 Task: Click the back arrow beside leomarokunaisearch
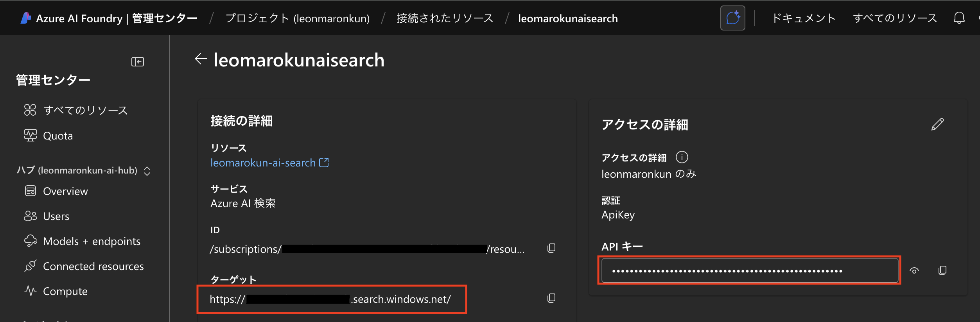coord(201,59)
